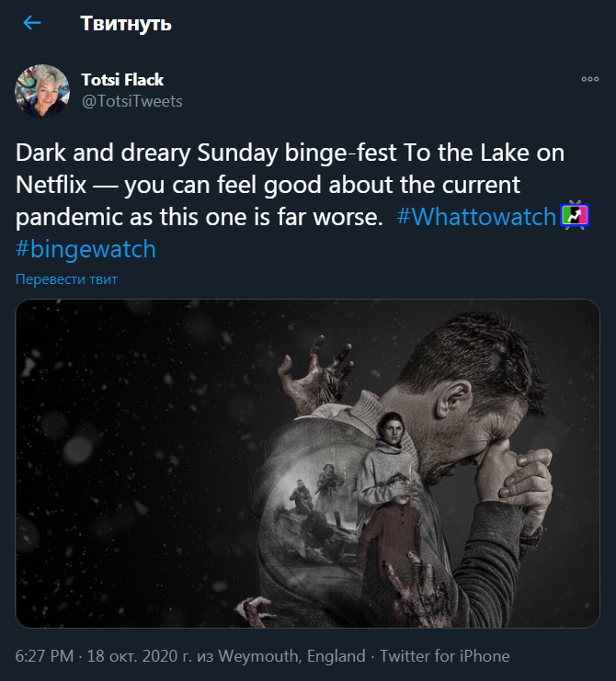The width and height of the screenshot is (616, 681).
Task: Open the tweet's more options menu
Action: [x=589, y=80]
